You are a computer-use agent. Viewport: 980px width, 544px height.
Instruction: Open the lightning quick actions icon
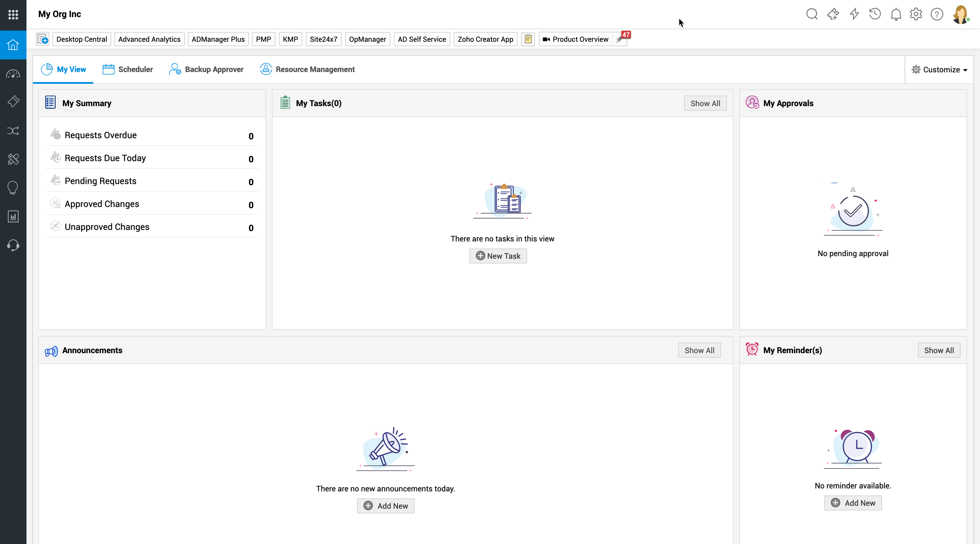tap(854, 14)
